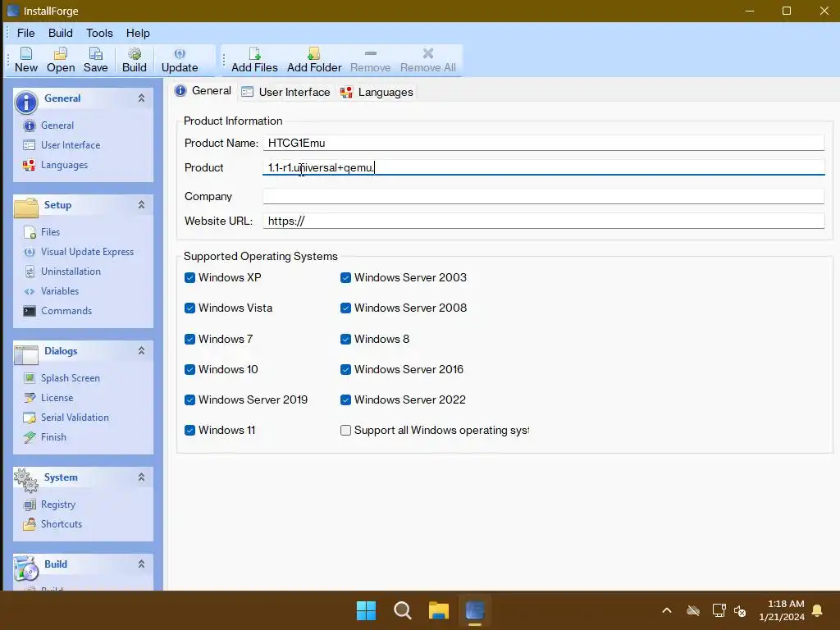Open Serial Validation under Dialogs
Screen dimensions: 840x630
(75, 418)
